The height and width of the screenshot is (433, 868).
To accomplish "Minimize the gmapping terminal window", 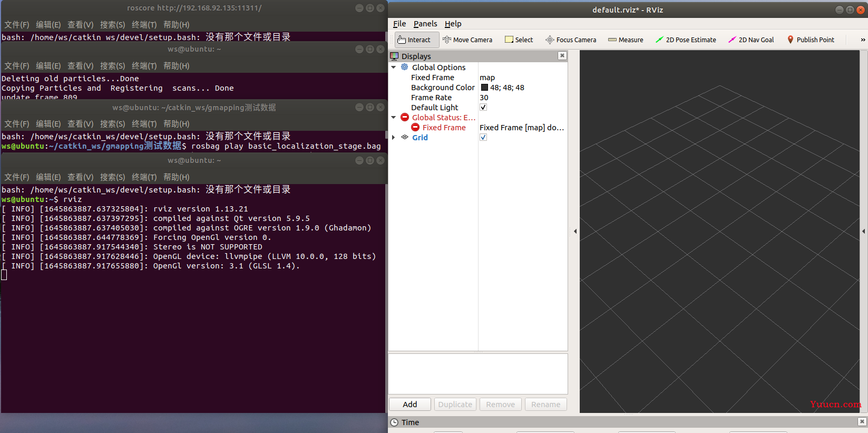I will (359, 107).
